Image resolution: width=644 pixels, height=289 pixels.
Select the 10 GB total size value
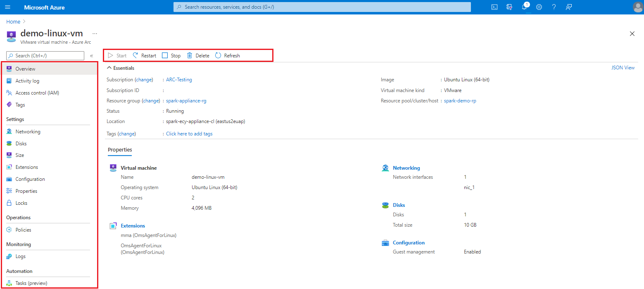470,225
